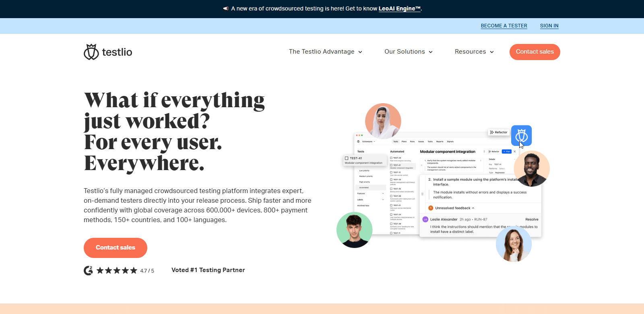The image size is (644, 314).
Task: Open the three-dot menu next to Modular component integration
Action: click(x=484, y=152)
